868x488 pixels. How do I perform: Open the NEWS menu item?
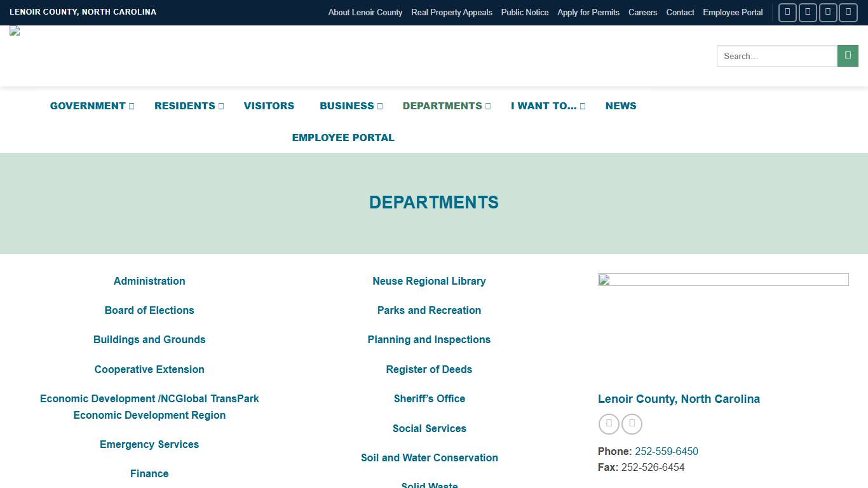pyautogui.click(x=621, y=105)
